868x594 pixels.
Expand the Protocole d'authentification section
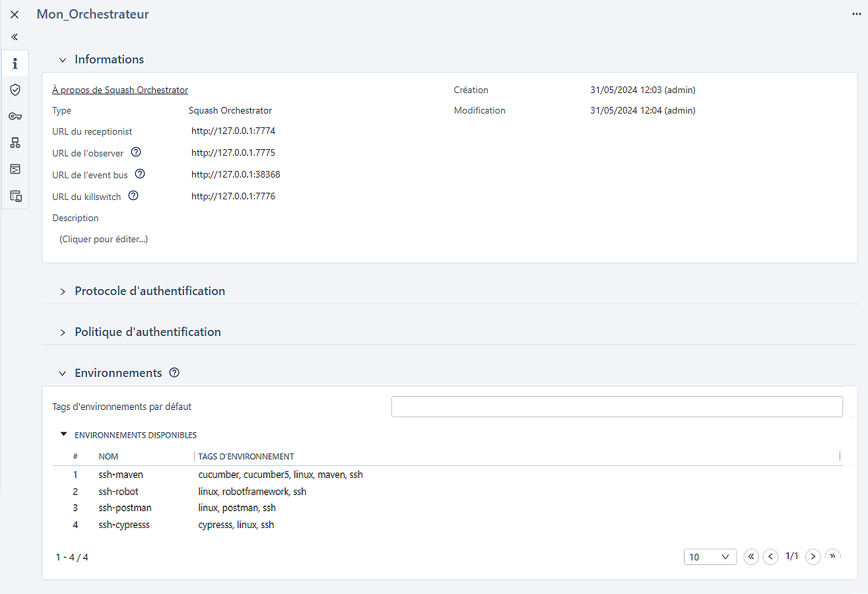[x=63, y=292]
